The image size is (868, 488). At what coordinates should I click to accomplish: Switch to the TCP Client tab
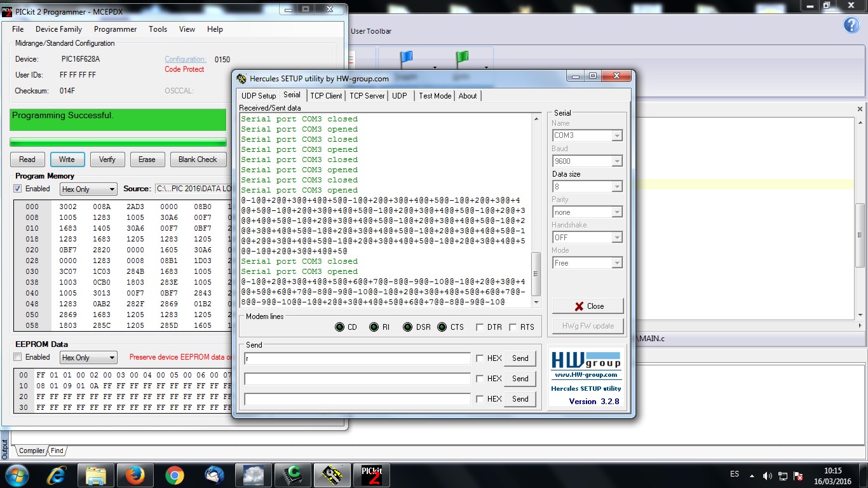[326, 95]
